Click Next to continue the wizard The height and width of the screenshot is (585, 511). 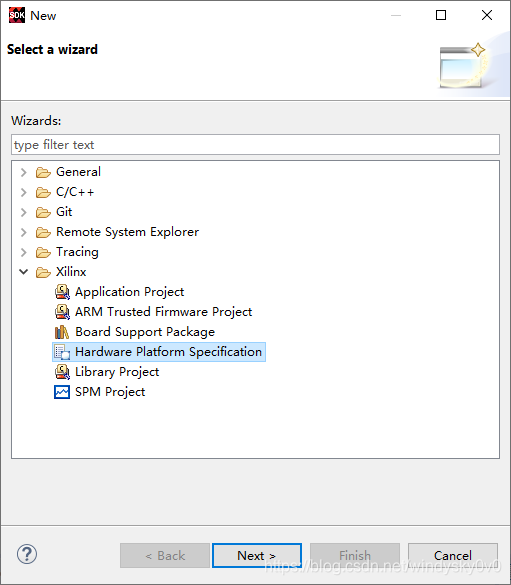pyautogui.click(x=257, y=556)
